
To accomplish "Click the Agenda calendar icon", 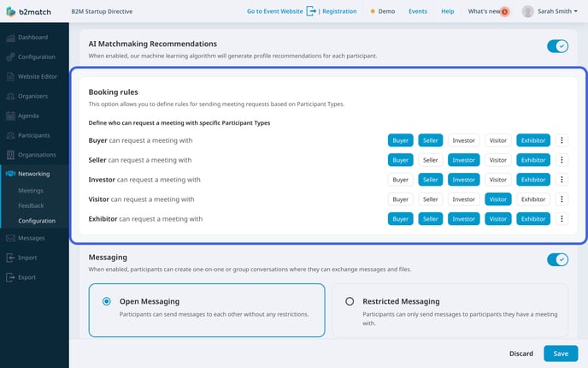I will 11,116.
